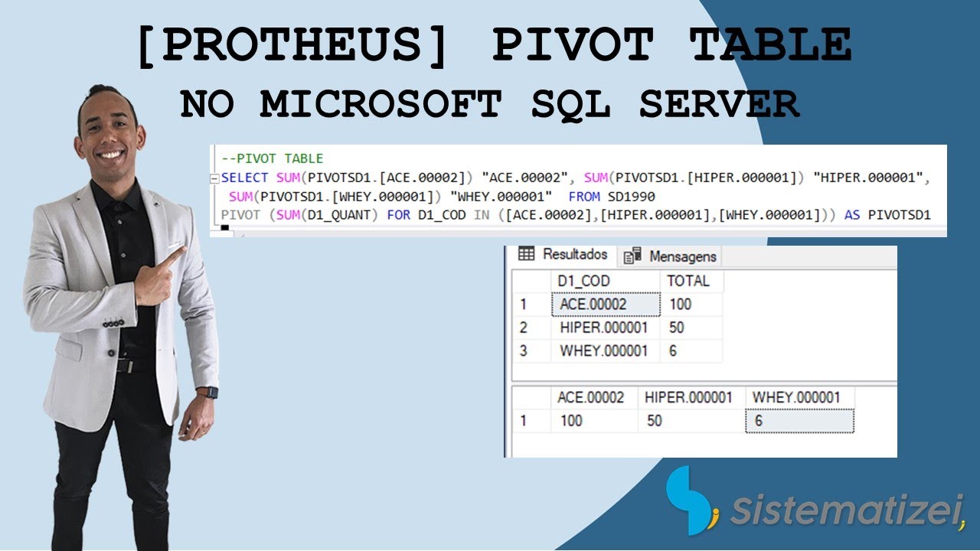Click the HIPER.000001 cell in row 2
The width and height of the screenshot is (980, 551).
pyautogui.click(x=606, y=328)
